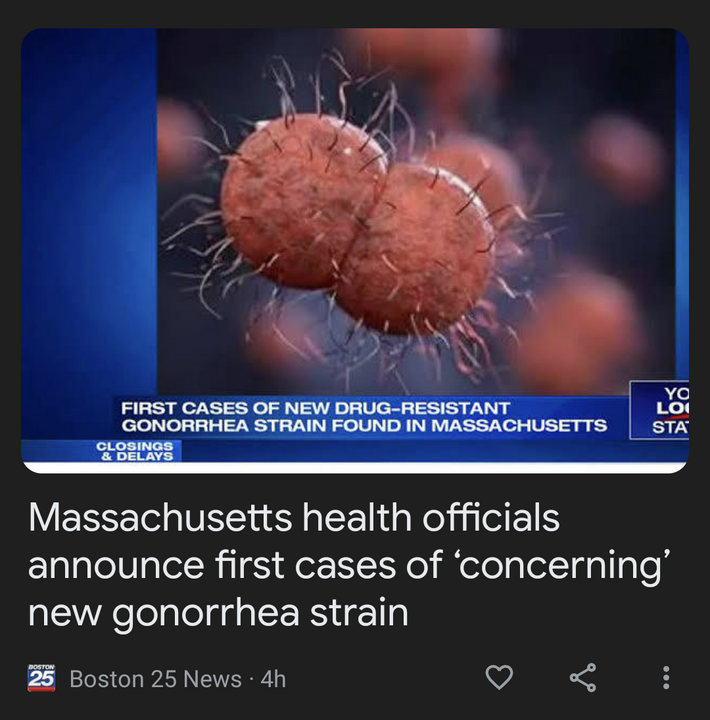Click the word 'concerning' in the headline

pyautogui.click(x=565, y=565)
